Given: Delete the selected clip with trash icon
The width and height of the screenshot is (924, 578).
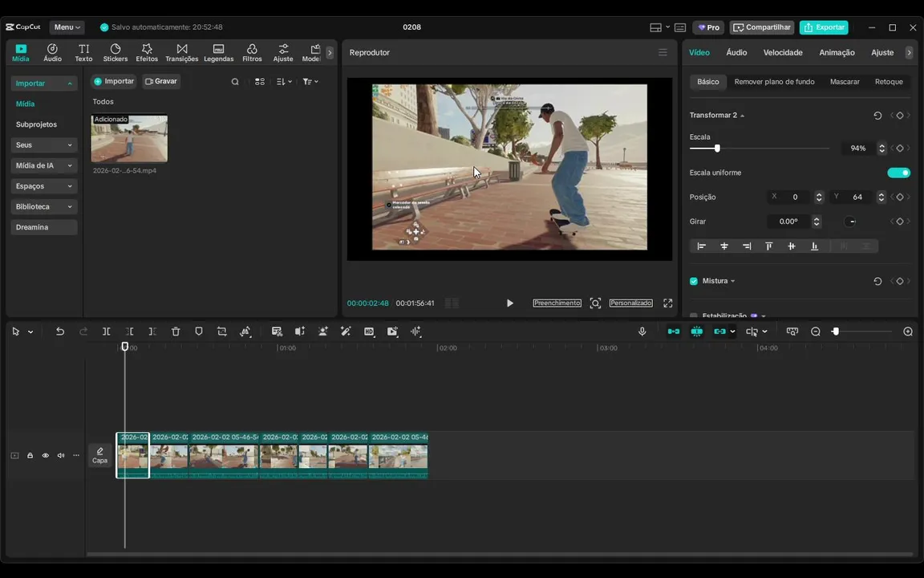Looking at the screenshot, I should tap(176, 332).
